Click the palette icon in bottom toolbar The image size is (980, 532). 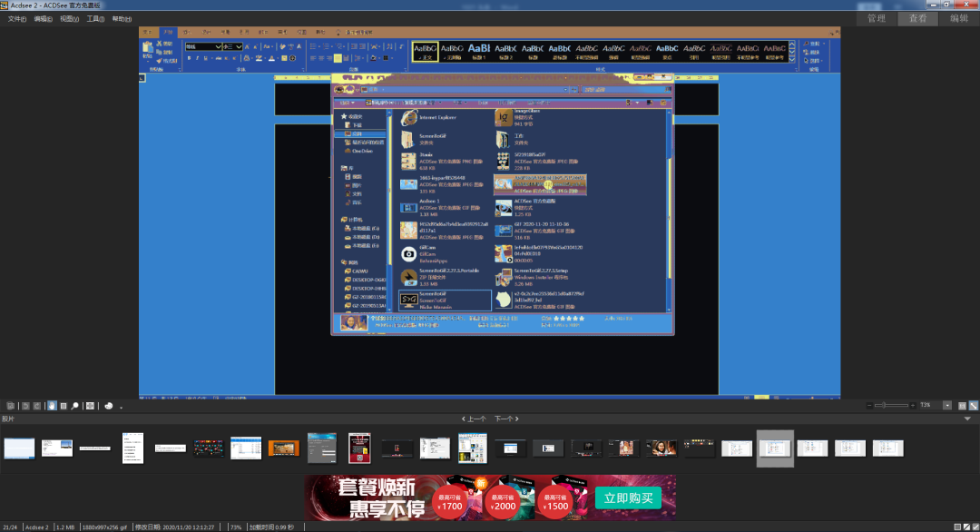pos(109,406)
